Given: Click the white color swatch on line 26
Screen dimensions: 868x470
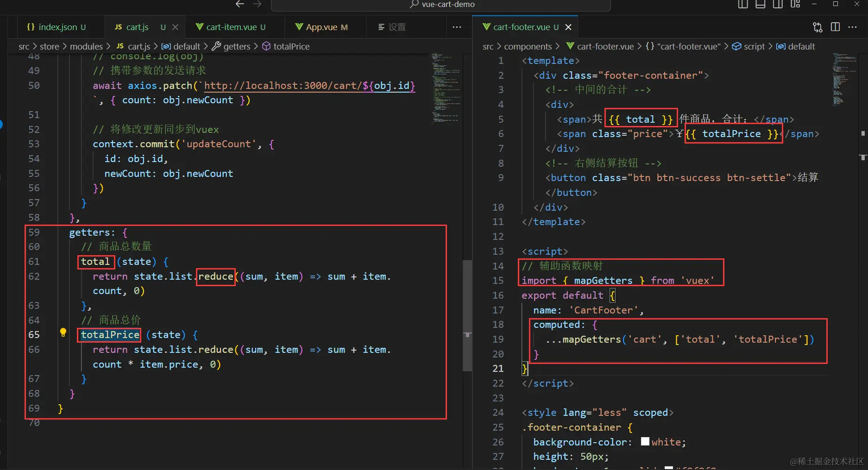Looking at the screenshot, I should 645,441.
